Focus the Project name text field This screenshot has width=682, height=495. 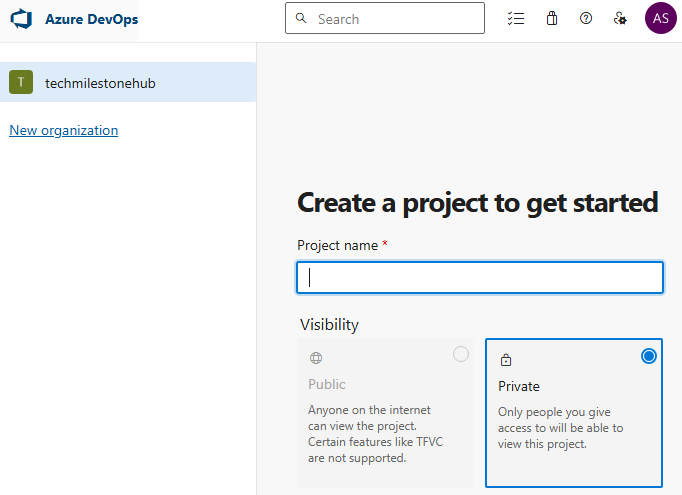480,278
